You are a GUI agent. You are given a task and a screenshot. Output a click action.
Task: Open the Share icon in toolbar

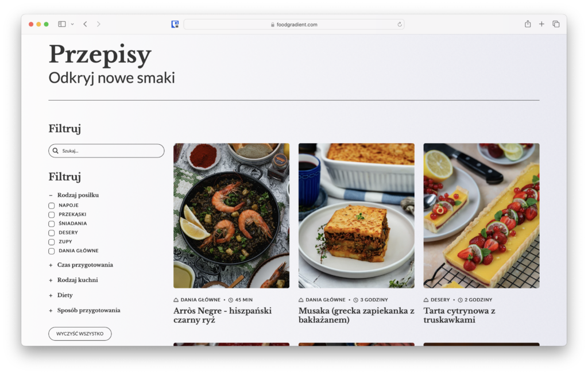pos(528,24)
